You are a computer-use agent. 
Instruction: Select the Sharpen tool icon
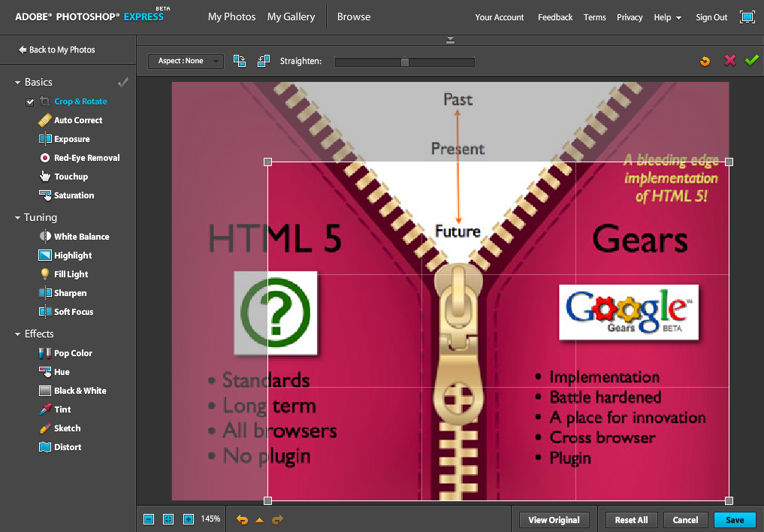tap(45, 293)
